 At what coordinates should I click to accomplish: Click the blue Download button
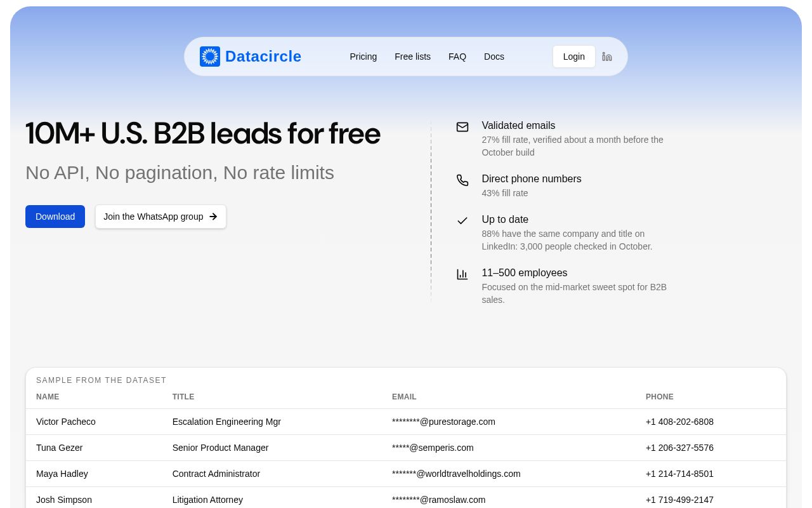55,217
